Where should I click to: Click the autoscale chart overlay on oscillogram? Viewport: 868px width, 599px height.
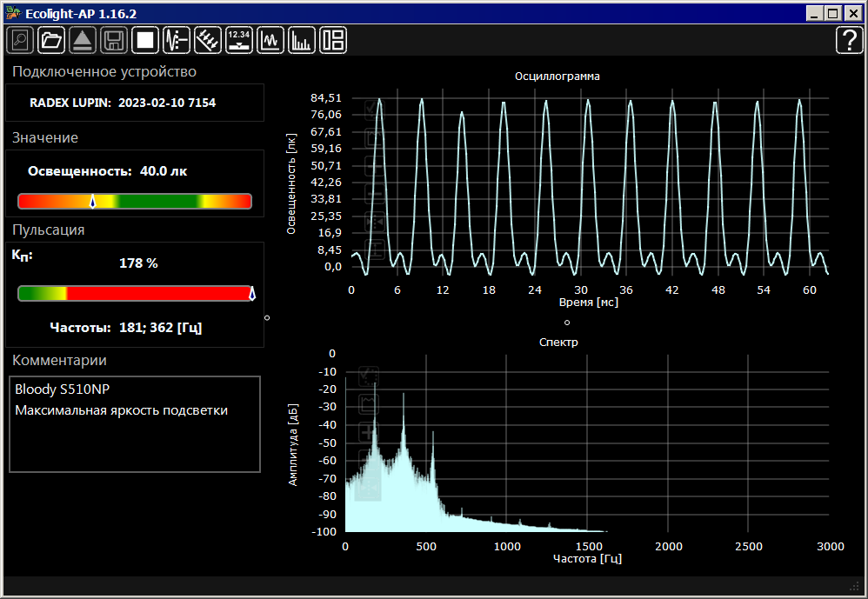pyautogui.click(x=375, y=137)
